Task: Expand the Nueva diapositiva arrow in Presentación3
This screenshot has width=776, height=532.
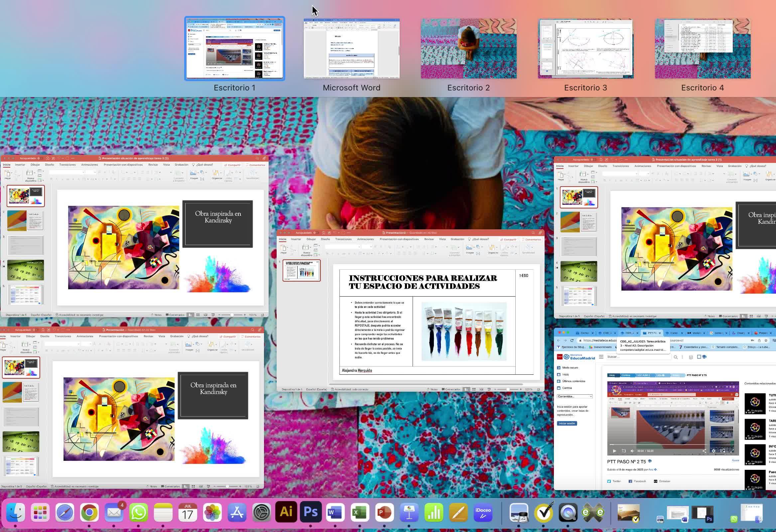Action: (x=311, y=247)
